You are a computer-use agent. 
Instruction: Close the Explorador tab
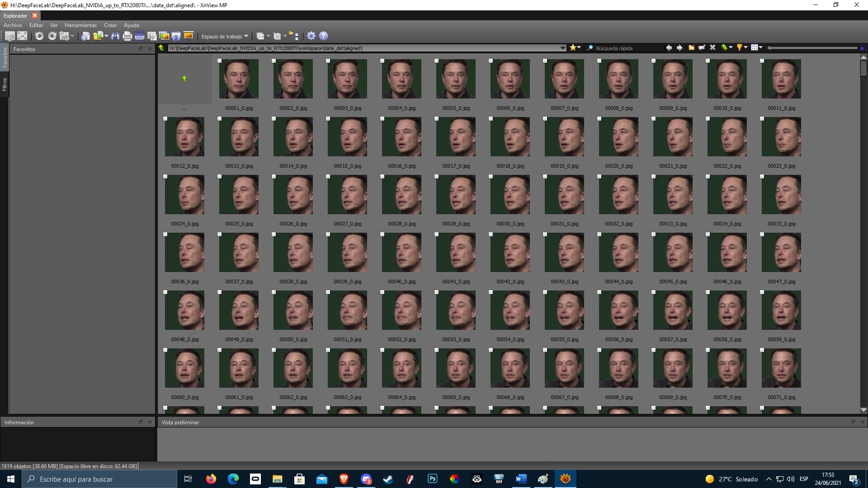[x=35, y=16]
